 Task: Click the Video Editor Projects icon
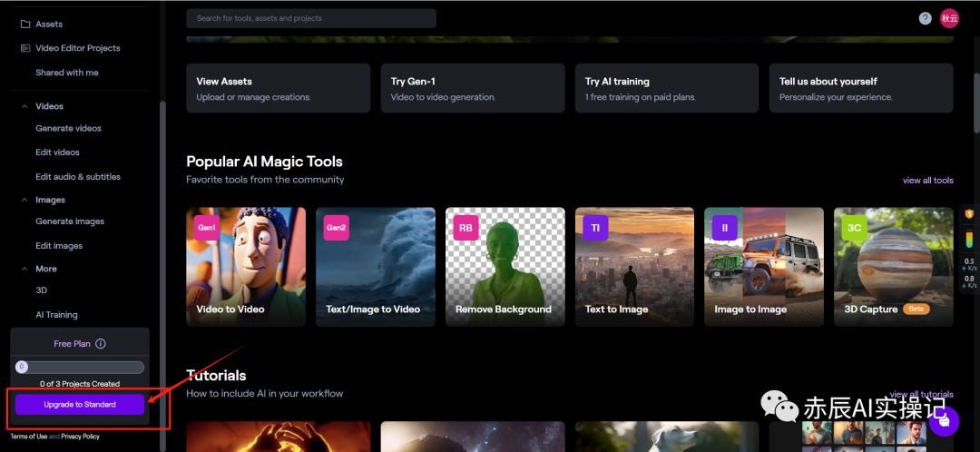point(25,47)
